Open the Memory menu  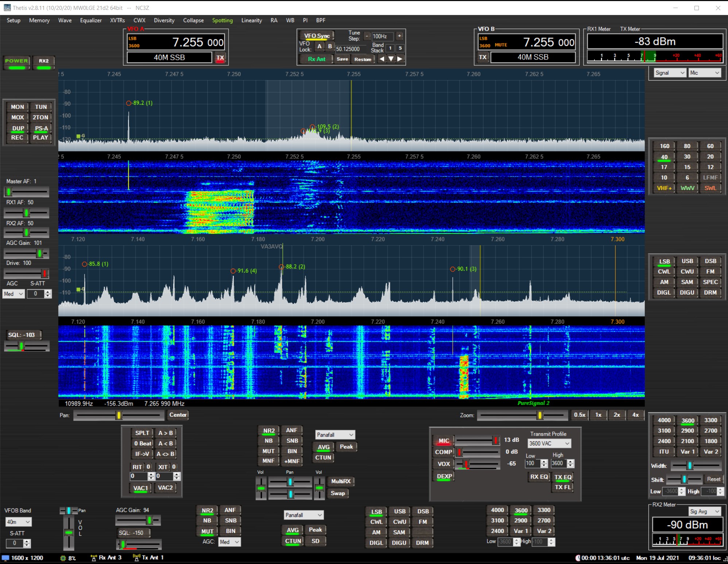pos(39,20)
